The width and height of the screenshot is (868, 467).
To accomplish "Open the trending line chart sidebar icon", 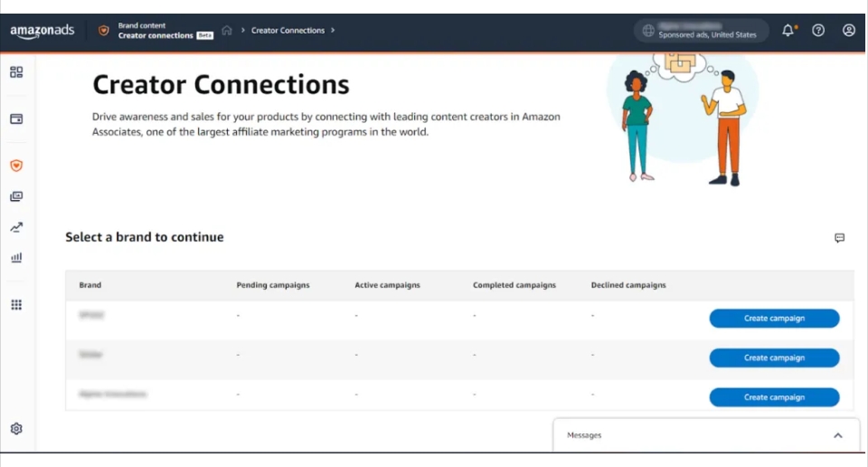I will 16,227.
